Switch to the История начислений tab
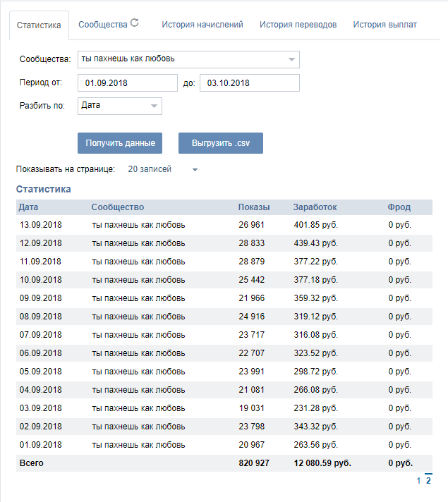Screen dimensions: 448x502 point(202,25)
